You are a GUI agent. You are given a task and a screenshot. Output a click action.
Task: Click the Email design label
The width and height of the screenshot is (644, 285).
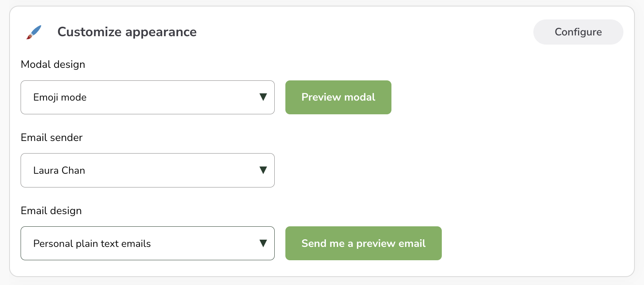tap(51, 211)
